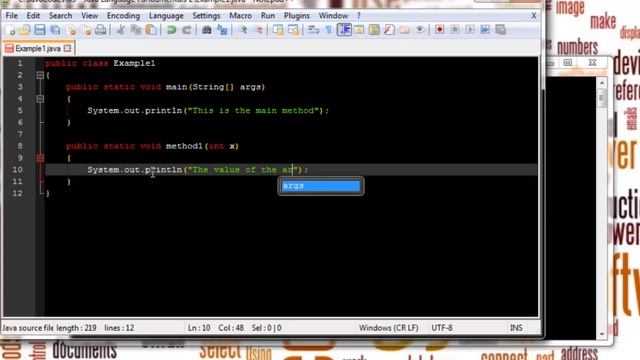Toggle the highlighted Indent Guide button

344,30
